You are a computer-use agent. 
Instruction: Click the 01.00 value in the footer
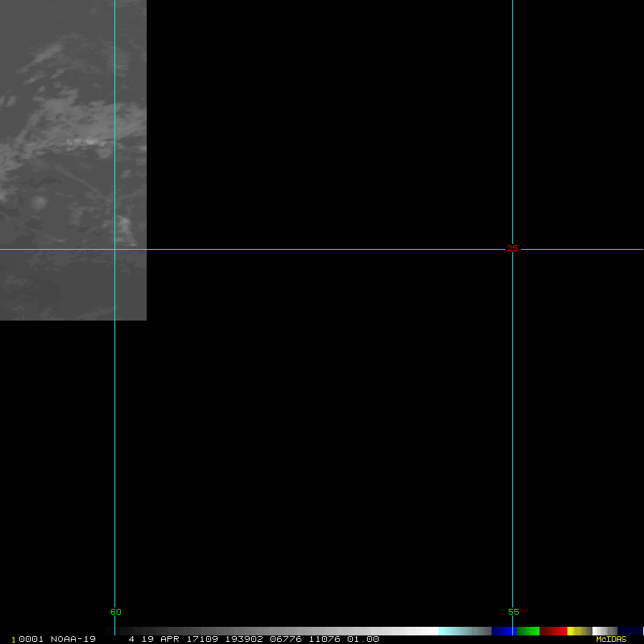click(363, 639)
